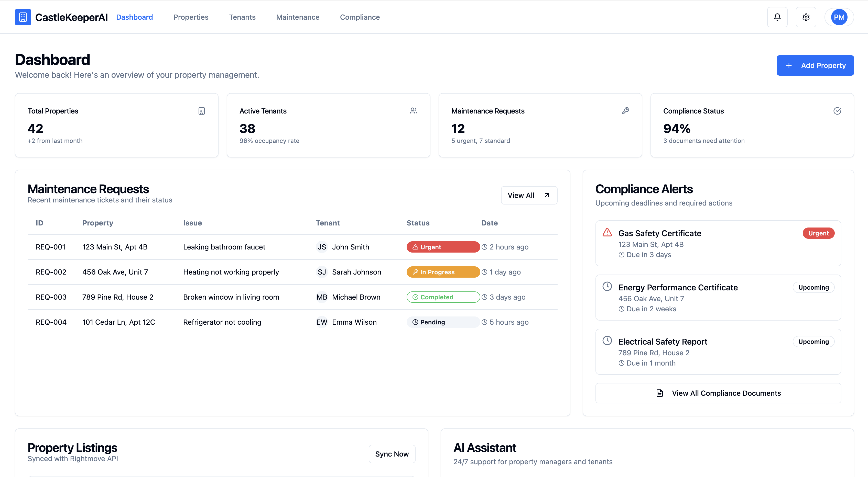Select the Tenants navigation item
The image size is (868, 477).
(x=242, y=17)
